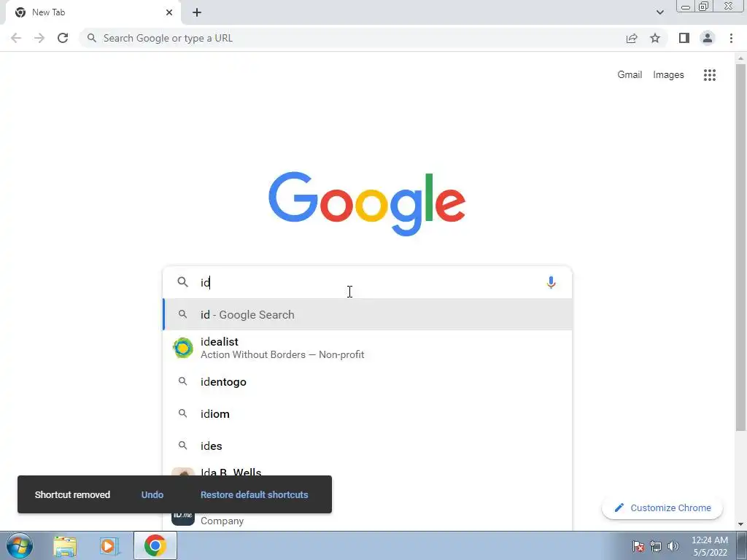Choose the 'idealist' suggestion
Image resolution: width=747 pixels, height=560 pixels.
pos(368,348)
